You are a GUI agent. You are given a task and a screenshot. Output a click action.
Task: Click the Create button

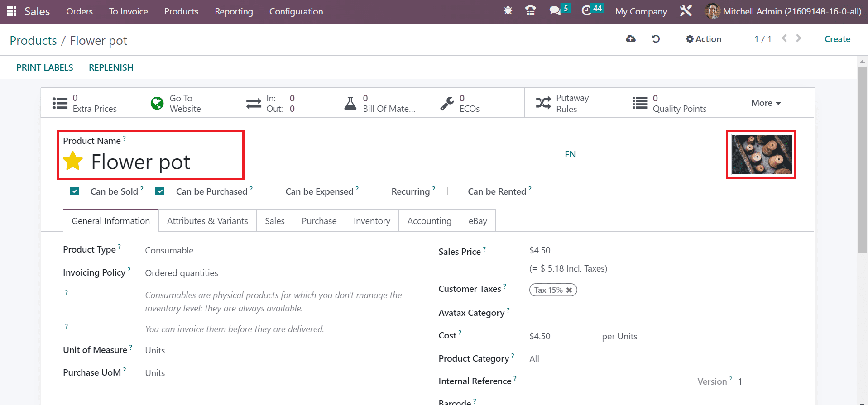[837, 39]
